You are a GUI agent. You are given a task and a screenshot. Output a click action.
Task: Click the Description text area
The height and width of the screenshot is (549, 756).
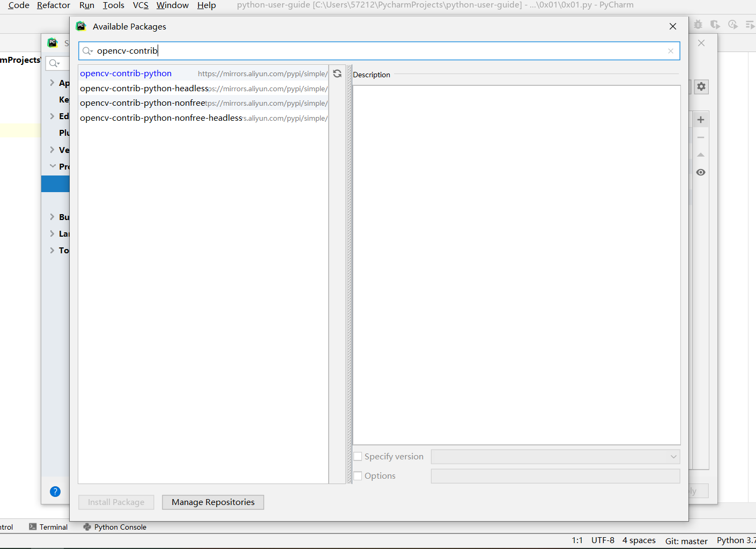point(517,265)
